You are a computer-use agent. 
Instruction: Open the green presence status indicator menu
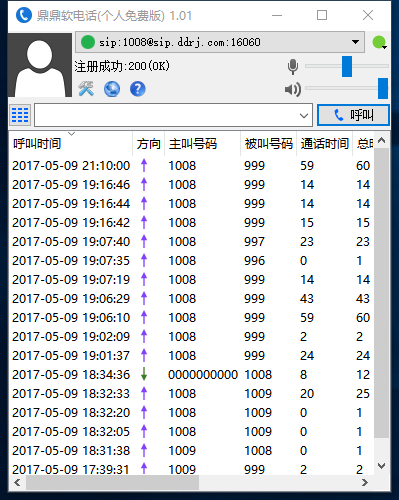(x=379, y=42)
